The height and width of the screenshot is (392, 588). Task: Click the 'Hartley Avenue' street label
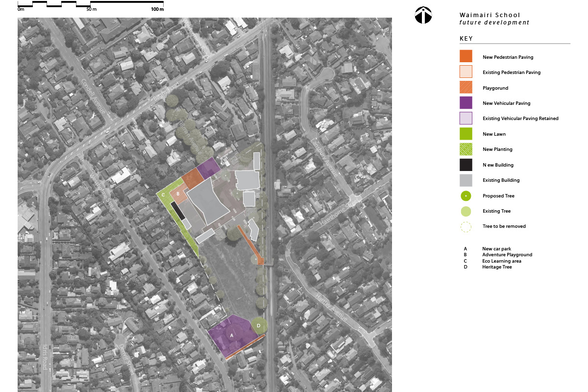(x=332, y=308)
